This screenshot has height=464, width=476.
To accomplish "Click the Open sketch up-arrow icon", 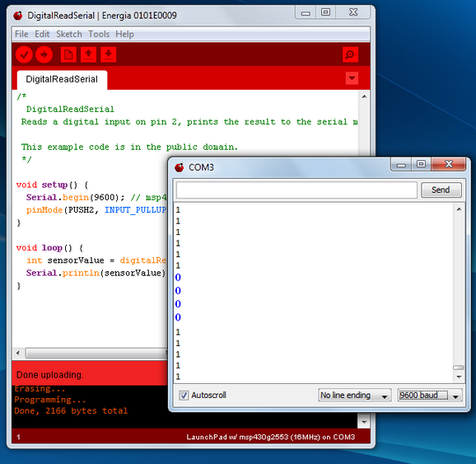I will [88, 54].
